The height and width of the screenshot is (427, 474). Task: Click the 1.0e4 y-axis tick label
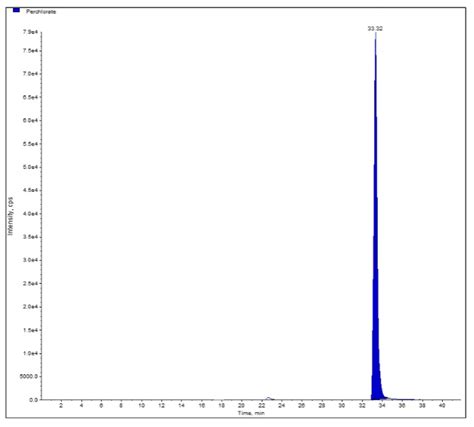coord(30,353)
